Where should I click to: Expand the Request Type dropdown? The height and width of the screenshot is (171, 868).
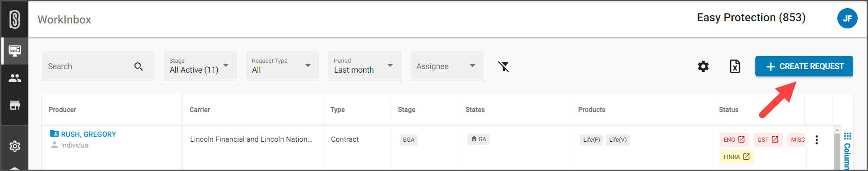click(283, 66)
